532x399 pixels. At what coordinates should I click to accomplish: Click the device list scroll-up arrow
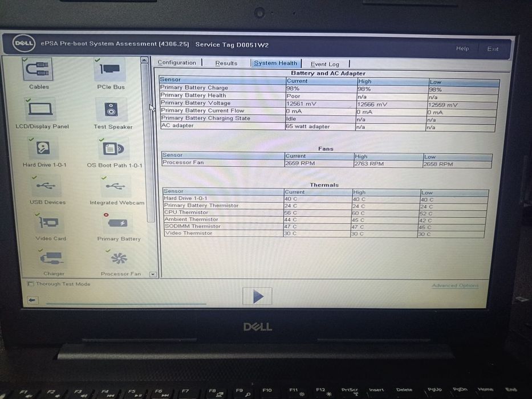[x=144, y=60]
